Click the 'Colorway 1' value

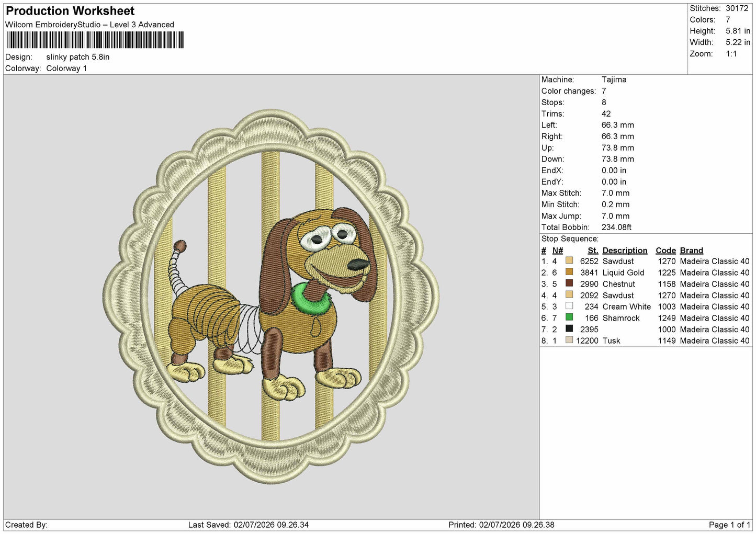66,69
